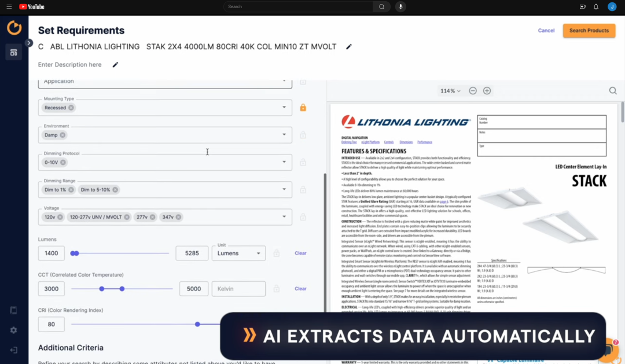The height and width of the screenshot is (364, 625).
Task: Click the Search Products button
Action: (x=589, y=31)
